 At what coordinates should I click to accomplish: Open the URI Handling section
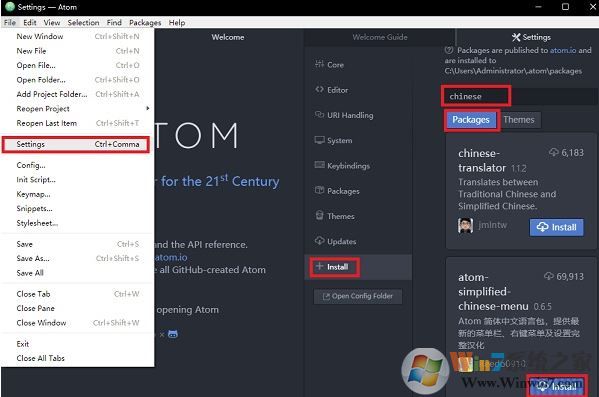[x=358, y=115]
